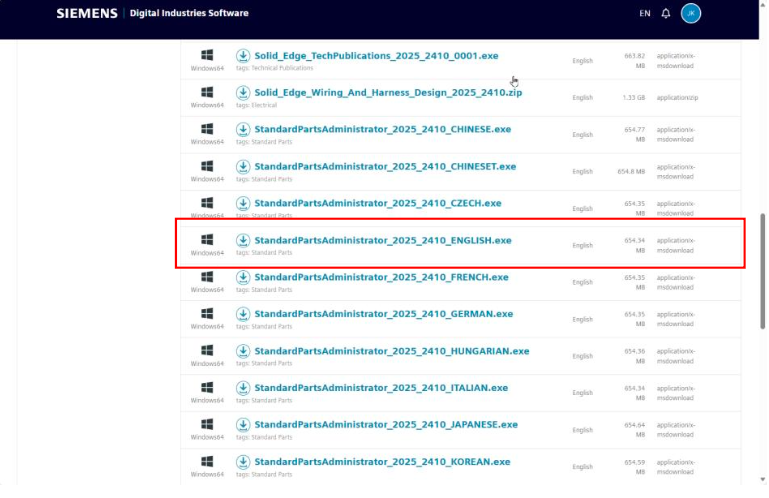Select the 1.33 GB file size
Viewport: 769px width, 498px height.
click(634, 98)
